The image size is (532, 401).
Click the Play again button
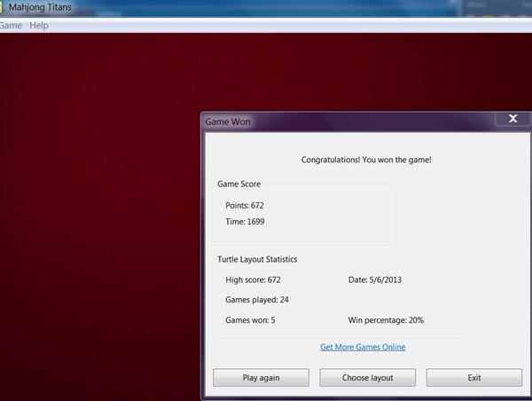coord(261,378)
